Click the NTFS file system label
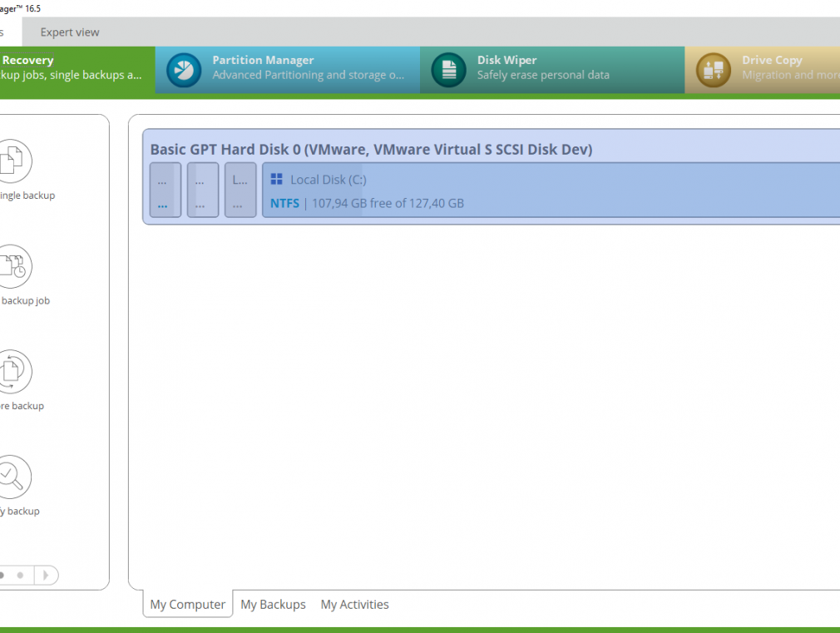 point(284,203)
